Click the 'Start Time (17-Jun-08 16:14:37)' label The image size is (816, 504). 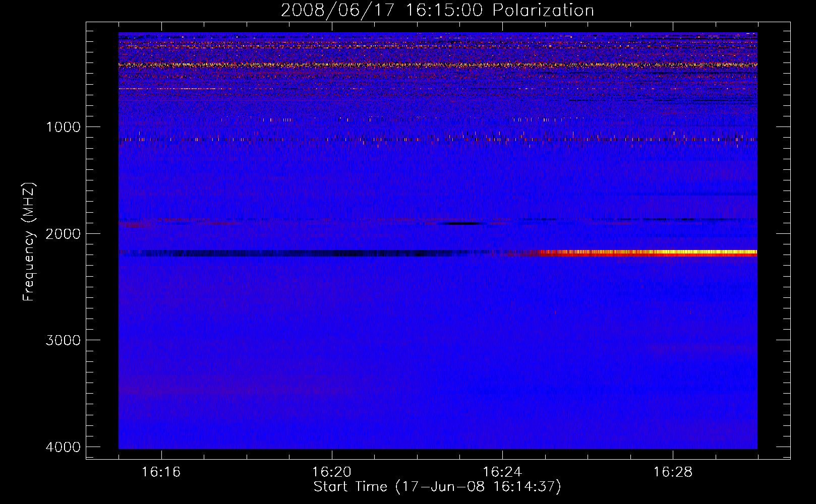coord(437,487)
